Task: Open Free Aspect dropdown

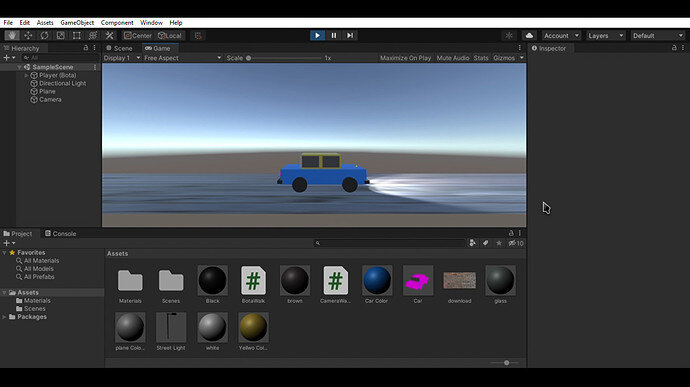Action: click(183, 58)
